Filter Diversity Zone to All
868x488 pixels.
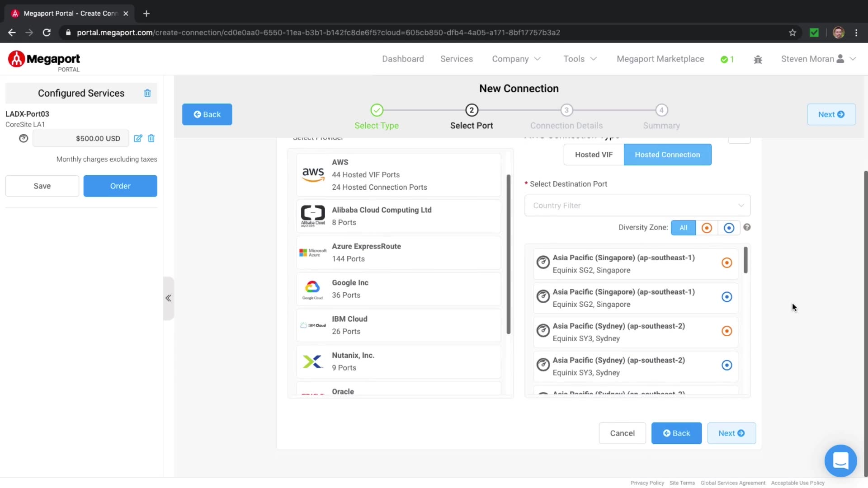tap(683, 228)
